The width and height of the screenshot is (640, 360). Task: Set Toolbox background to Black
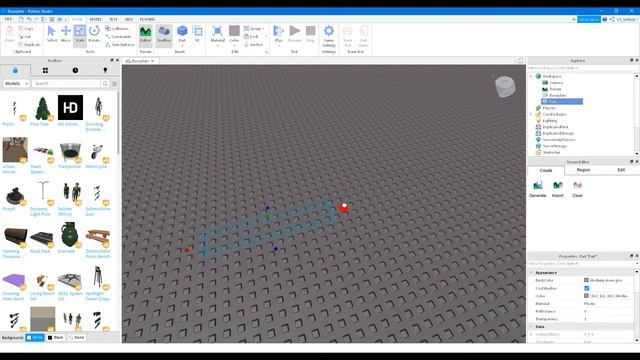[x=56, y=338]
